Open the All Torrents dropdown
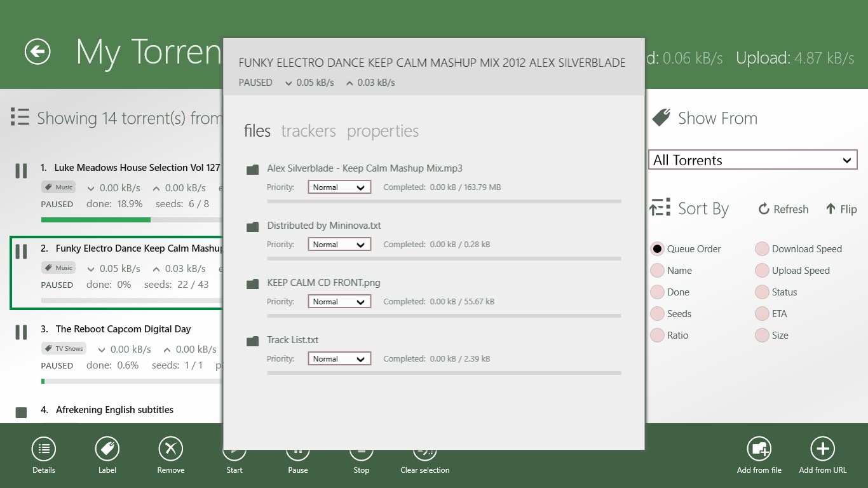 tap(753, 160)
